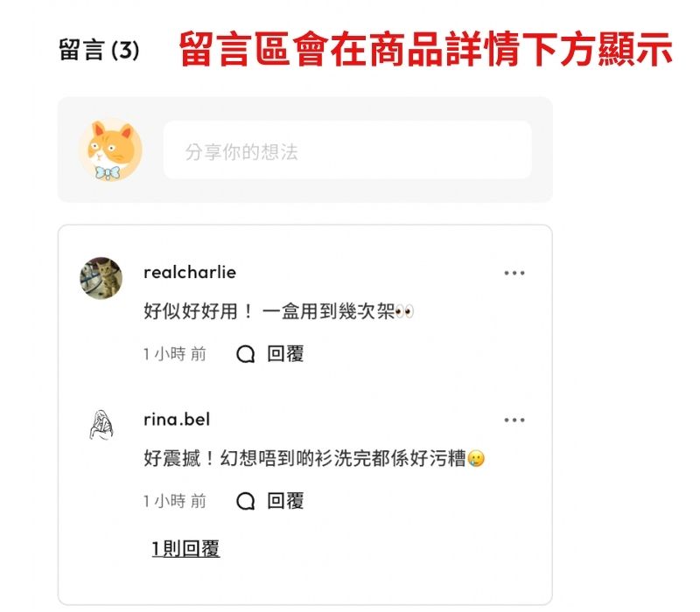700x612 pixels.
Task: Click the speech bubble icon under realcharlie's comment
Action: 246,355
